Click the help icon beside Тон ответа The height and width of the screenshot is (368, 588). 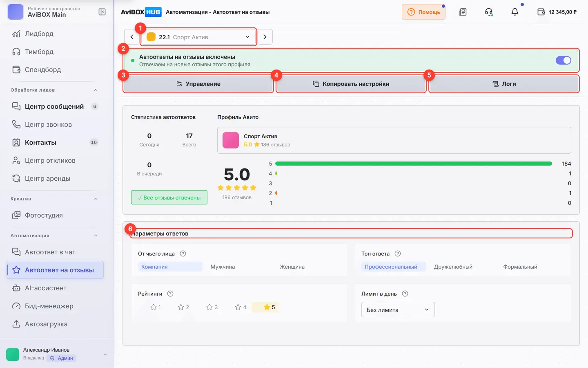[398, 254]
